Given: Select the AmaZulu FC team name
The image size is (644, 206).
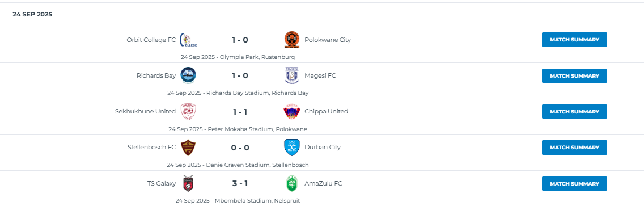Looking at the screenshot, I should (323, 183).
